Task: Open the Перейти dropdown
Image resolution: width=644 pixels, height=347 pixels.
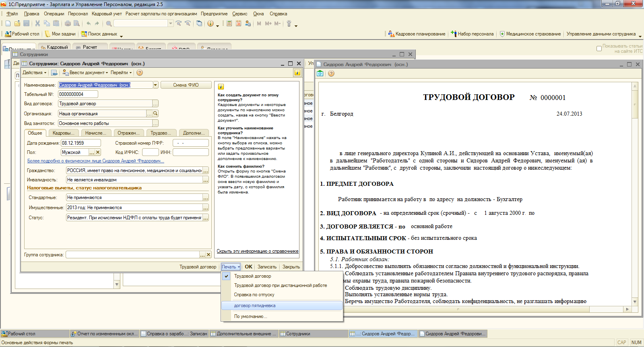Action: pos(121,73)
